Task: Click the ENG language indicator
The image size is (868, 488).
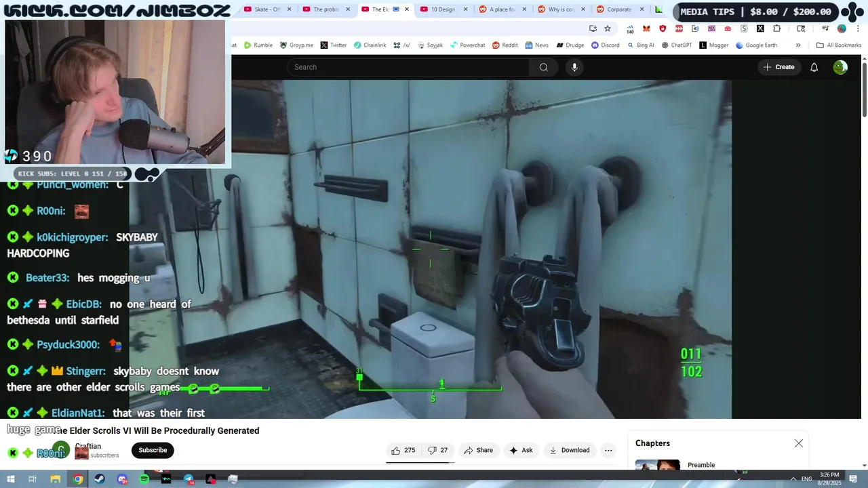Action: pyautogui.click(x=807, y=479)
